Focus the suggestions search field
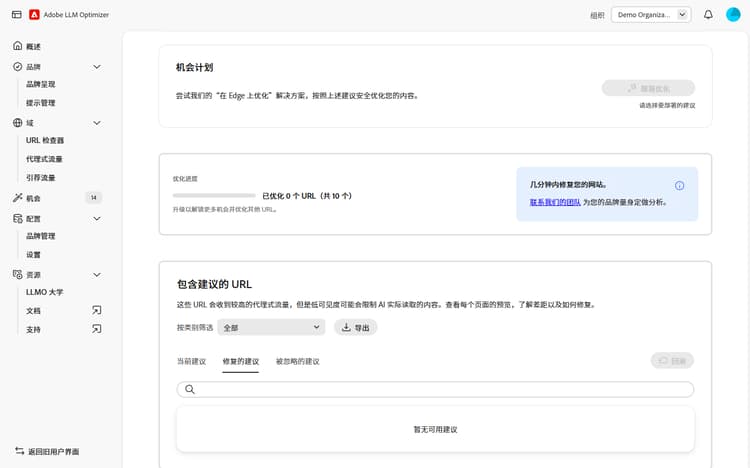 click(435, 389)
